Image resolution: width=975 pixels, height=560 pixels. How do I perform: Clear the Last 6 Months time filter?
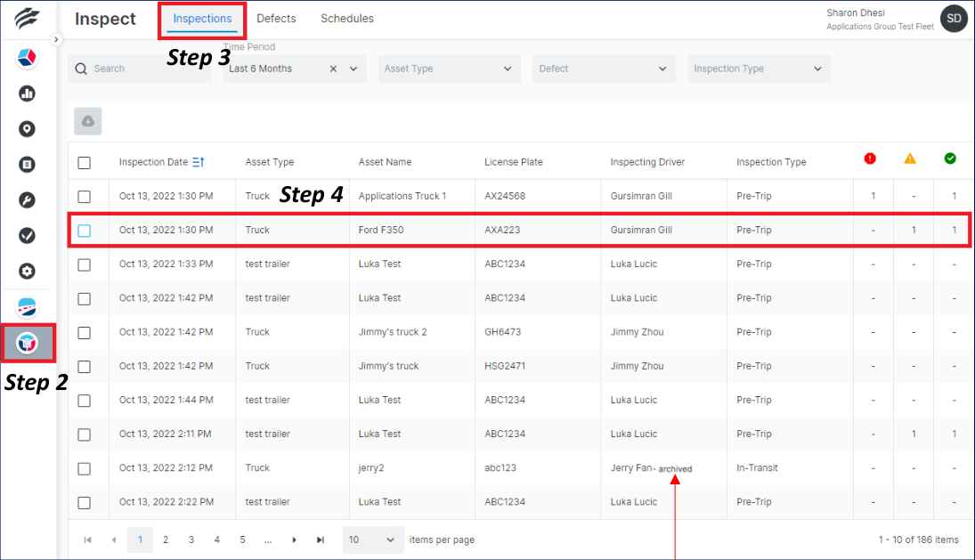click(x=335, y=69)
